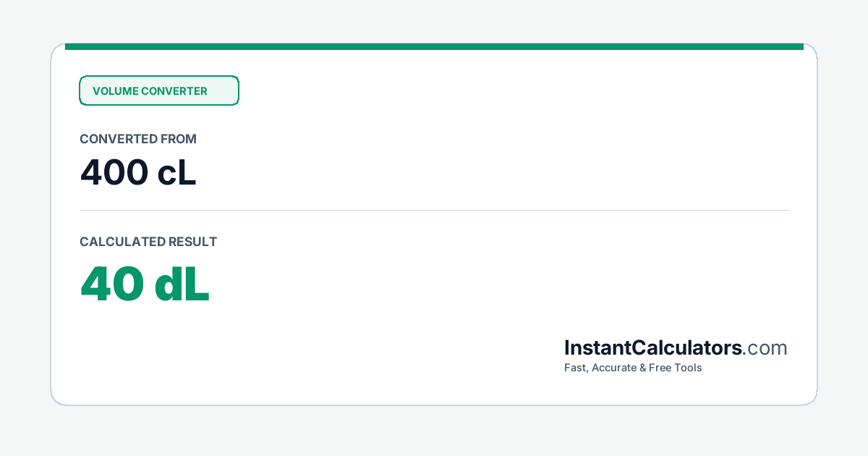Select the green 40 result number
The height and width of the screenshot is (456, 868).
112,284
